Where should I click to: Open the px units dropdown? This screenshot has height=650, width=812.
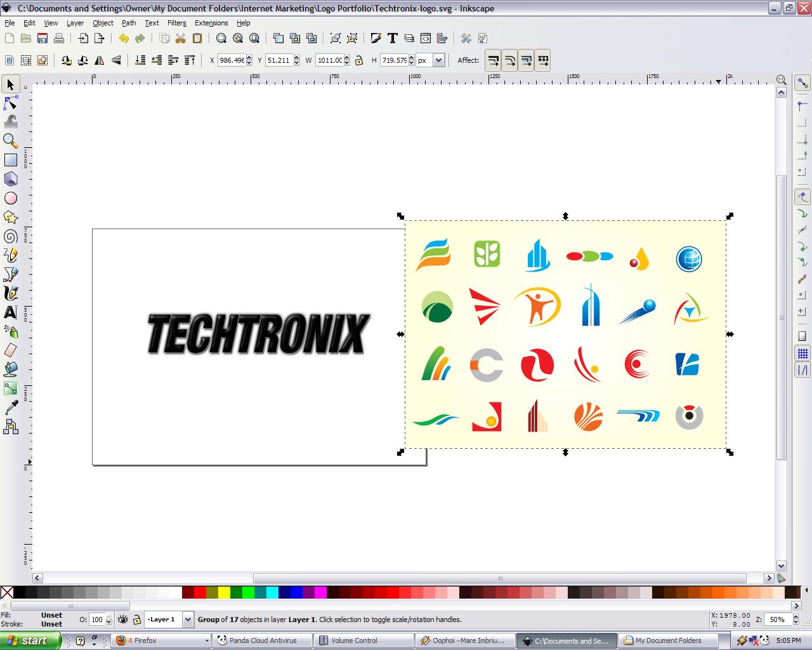(x=438, y=60)
